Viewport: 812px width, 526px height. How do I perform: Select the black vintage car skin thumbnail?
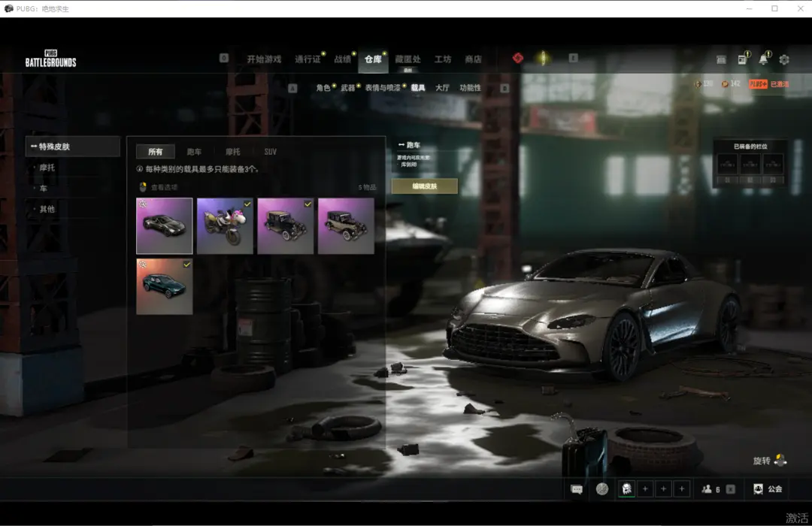click(x=286, y=225)
